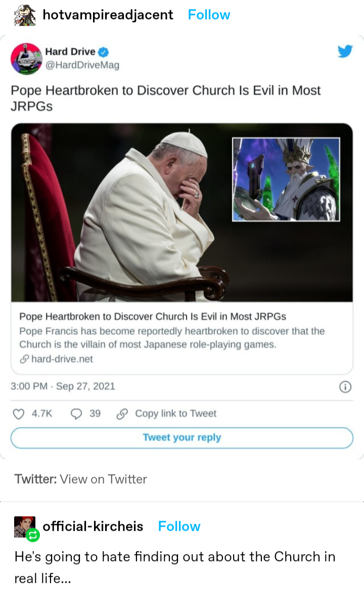The height and width of the screenshot is (590, 364).
Task: Click the blue verified badge
Action: (x=103, y=52)
